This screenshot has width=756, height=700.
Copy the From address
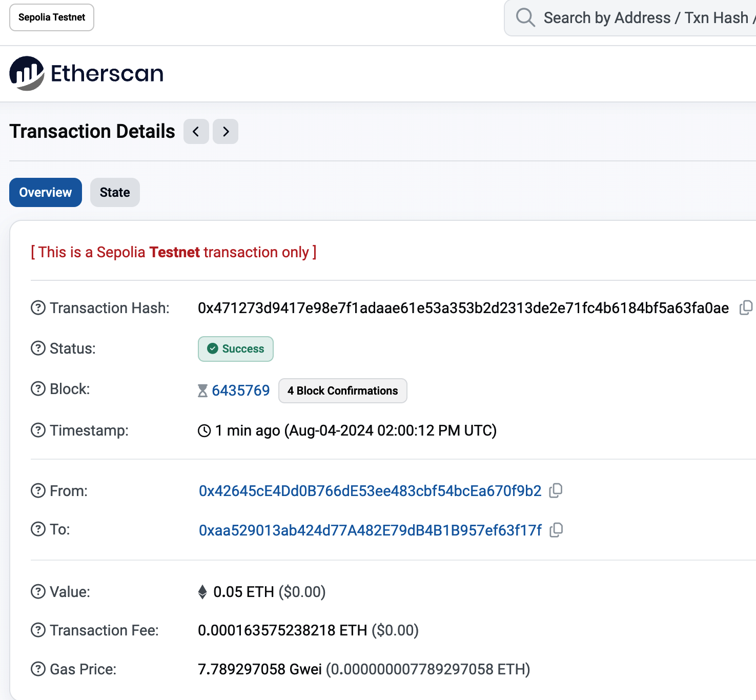[x=556, y=490]
